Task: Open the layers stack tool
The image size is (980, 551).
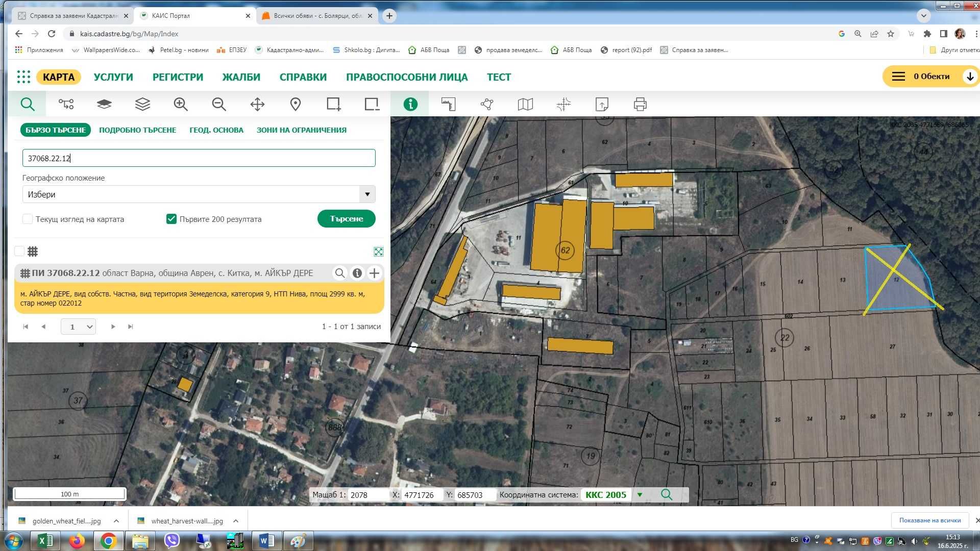Action: click(x=142, y=105)
